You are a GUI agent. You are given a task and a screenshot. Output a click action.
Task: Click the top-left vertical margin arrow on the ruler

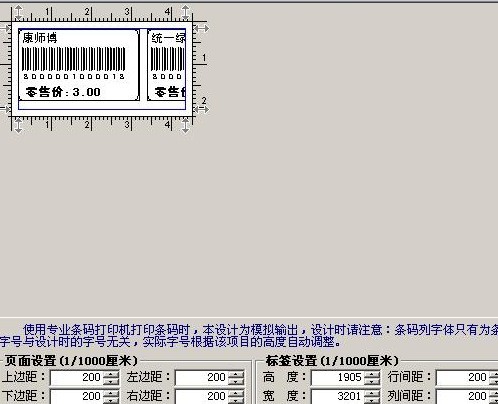click(x=18, y=12)
